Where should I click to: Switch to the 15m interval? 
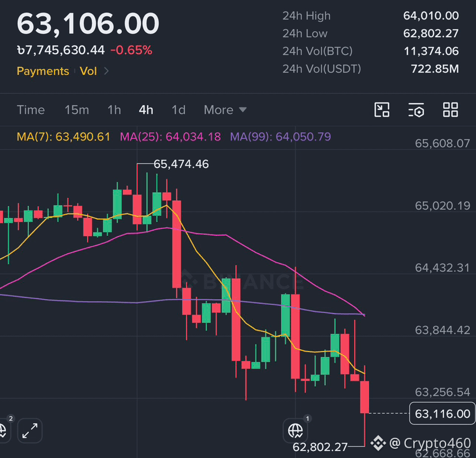pyautogui.click(x=77, y=110)
